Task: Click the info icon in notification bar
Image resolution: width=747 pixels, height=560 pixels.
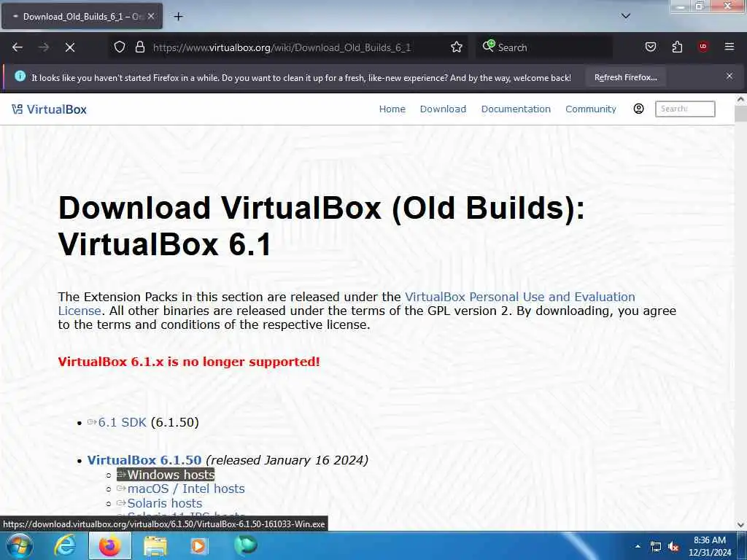Action: coord(20,76)
